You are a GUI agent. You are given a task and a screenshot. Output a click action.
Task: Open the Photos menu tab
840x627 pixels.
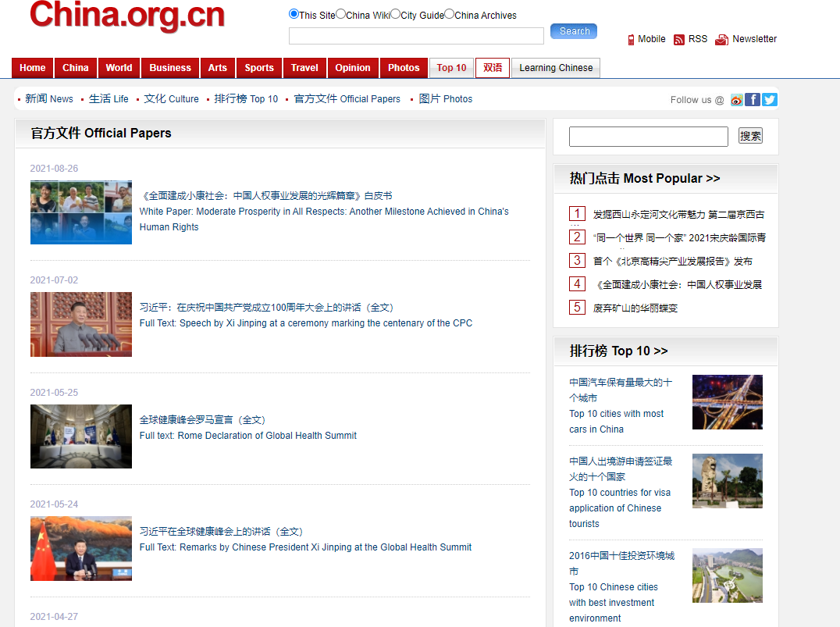404,68
